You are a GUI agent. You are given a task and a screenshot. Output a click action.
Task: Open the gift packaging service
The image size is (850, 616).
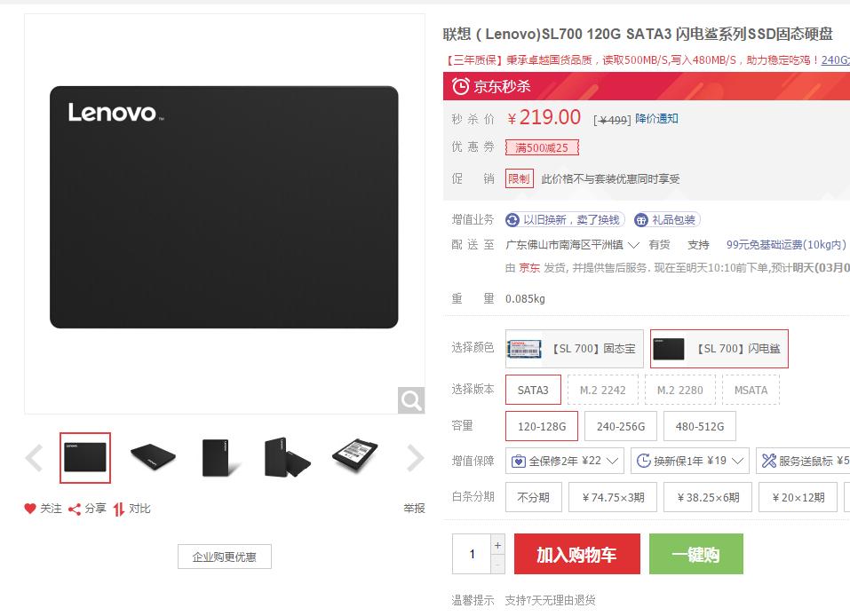coord(667,219)
